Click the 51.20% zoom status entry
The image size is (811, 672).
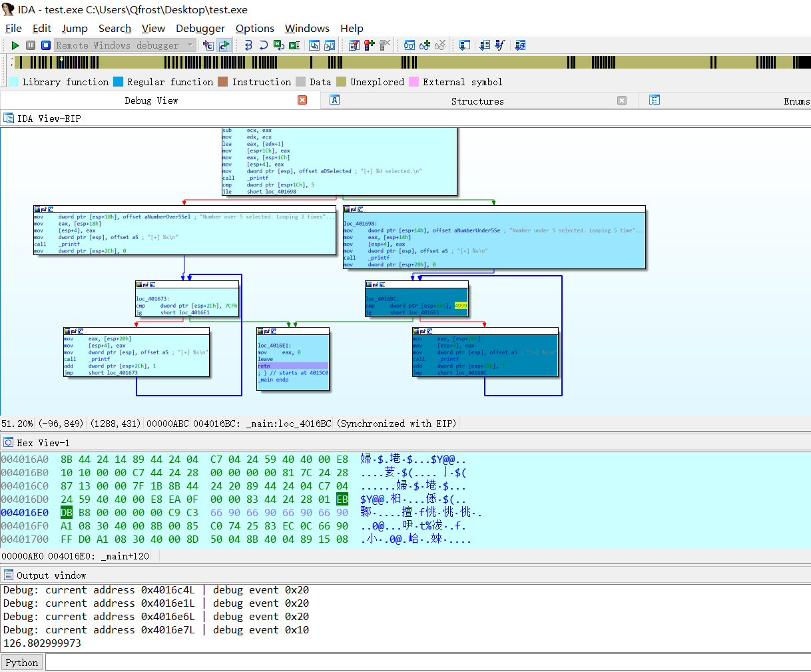(x=17, y=424)
